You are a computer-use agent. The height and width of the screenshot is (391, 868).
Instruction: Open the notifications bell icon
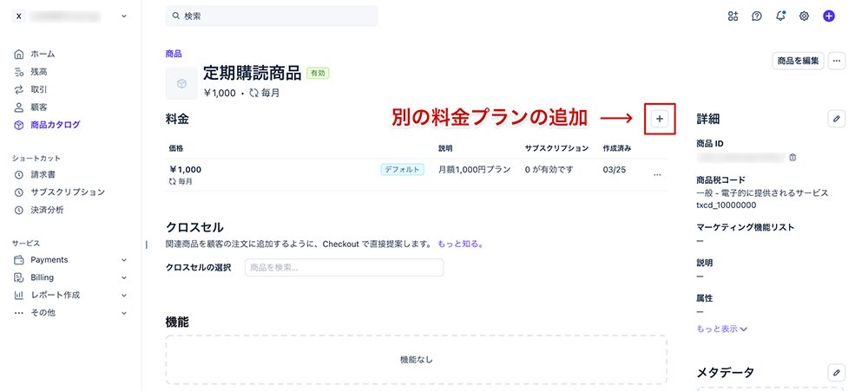pyautogui.click(x=780, y=16)
